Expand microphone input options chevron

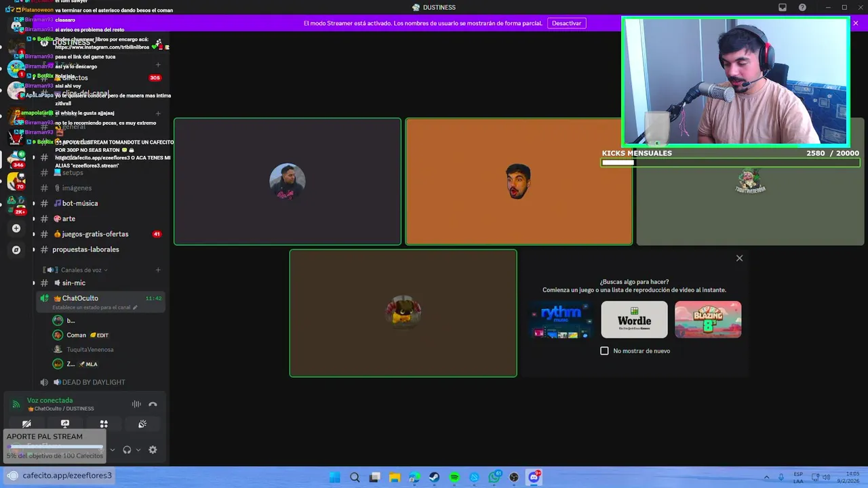point(113,449)
